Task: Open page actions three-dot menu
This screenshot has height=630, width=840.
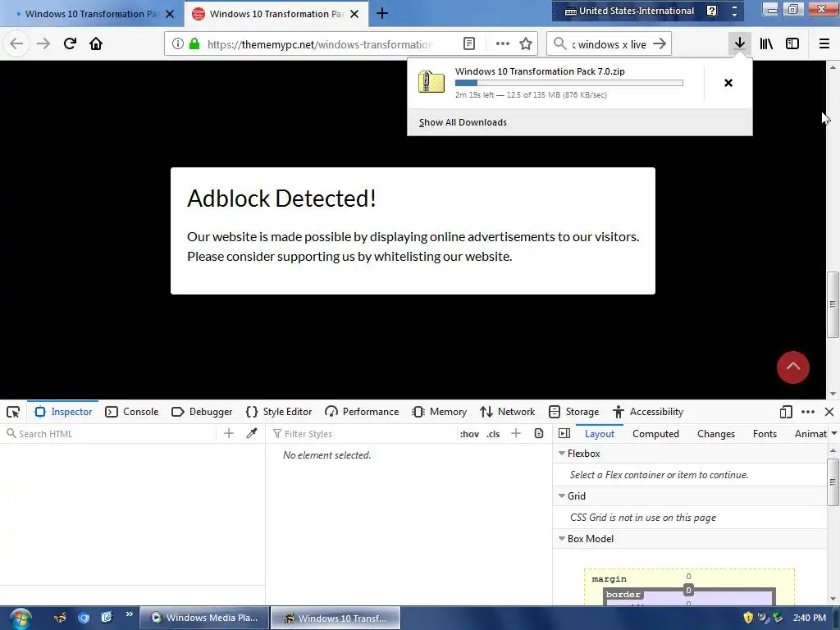Action: pos(503,44)
